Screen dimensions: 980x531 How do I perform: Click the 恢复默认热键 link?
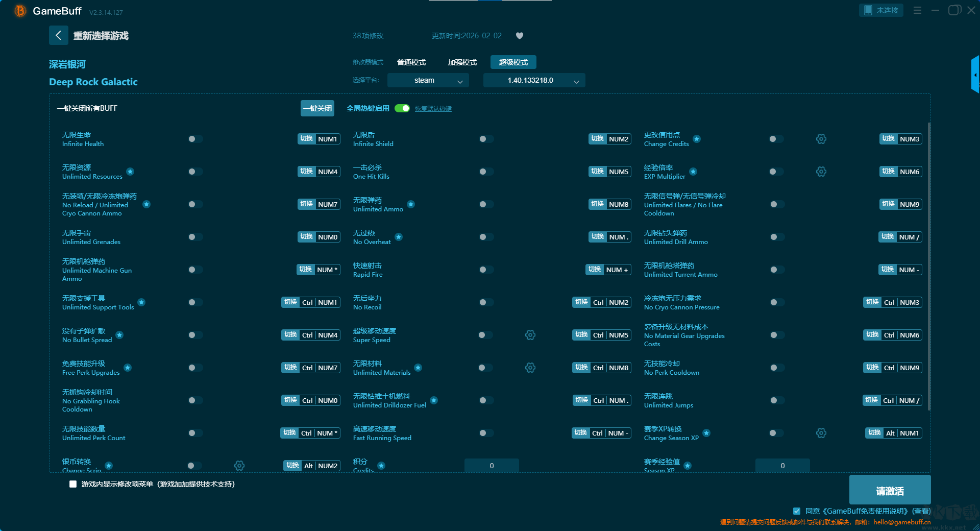[x=433, y=109]
